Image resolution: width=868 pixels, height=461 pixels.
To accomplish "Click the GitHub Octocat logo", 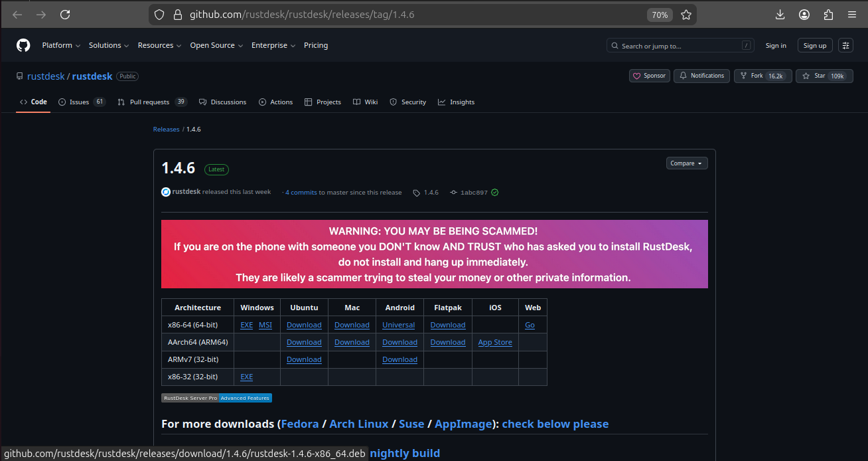I will pyautogui.click(x=23, y=45).
